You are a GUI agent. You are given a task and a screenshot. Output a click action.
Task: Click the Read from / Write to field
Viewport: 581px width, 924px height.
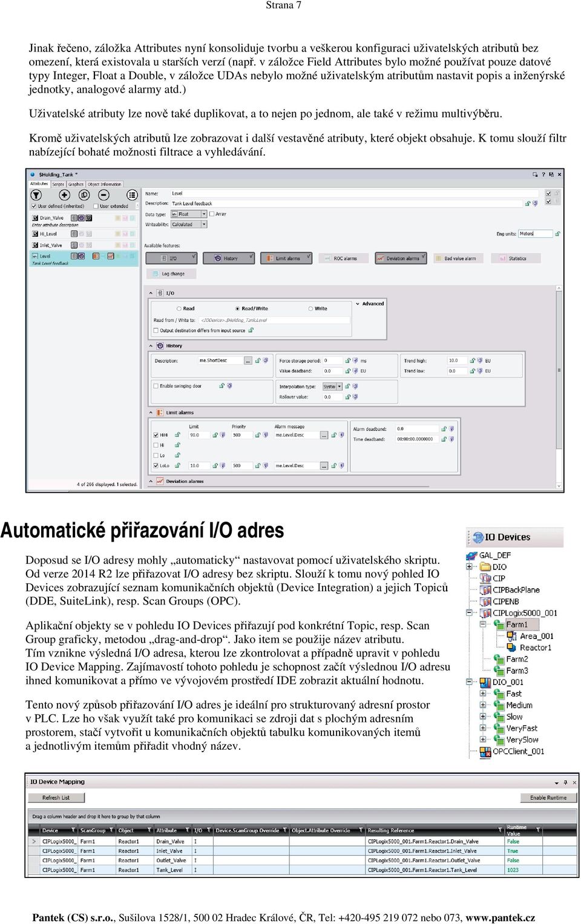[x=274, y=320]
